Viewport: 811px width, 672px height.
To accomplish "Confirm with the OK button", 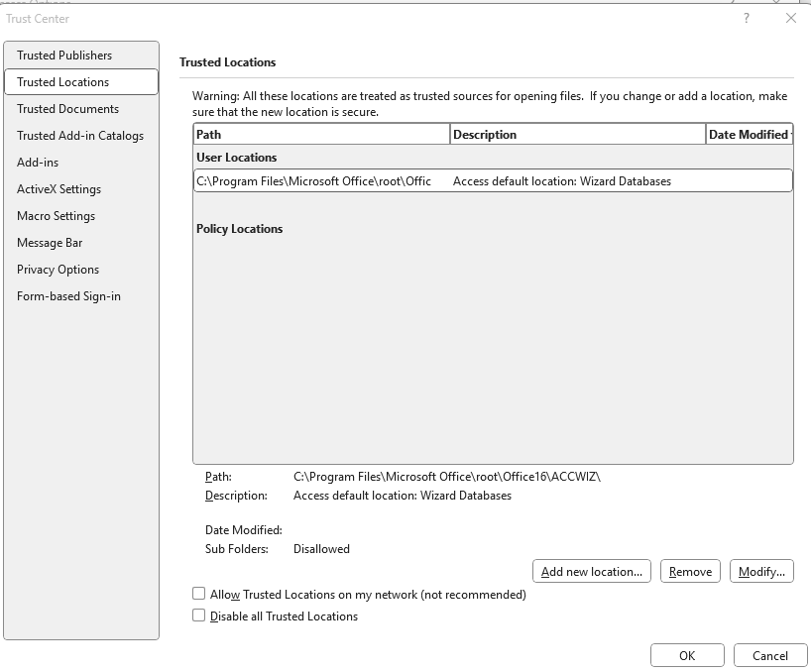I will pos(687,655).
